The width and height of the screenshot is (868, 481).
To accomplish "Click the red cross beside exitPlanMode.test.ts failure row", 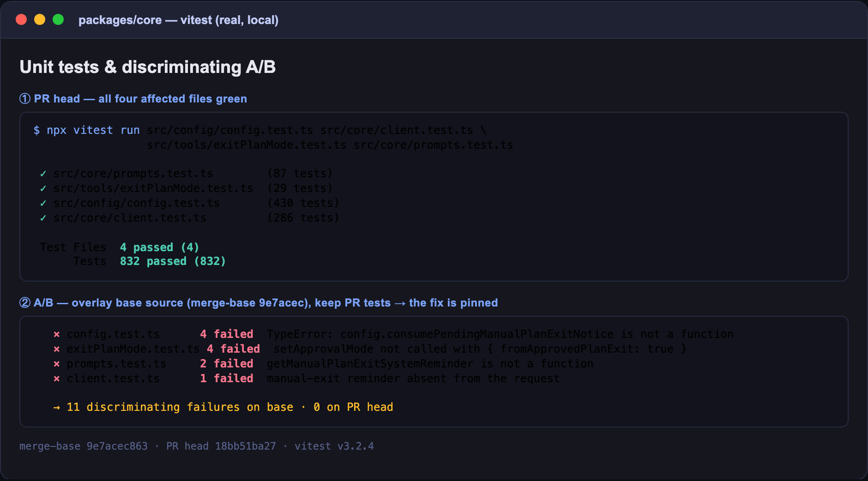I will coord(56,349).
